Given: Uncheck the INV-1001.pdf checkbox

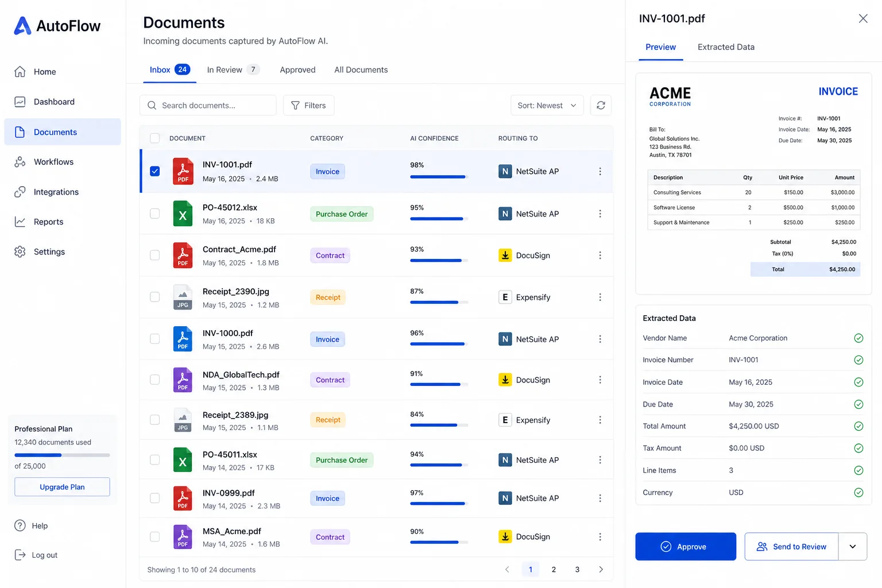Looking at the screenshot, I should [154, 171].
